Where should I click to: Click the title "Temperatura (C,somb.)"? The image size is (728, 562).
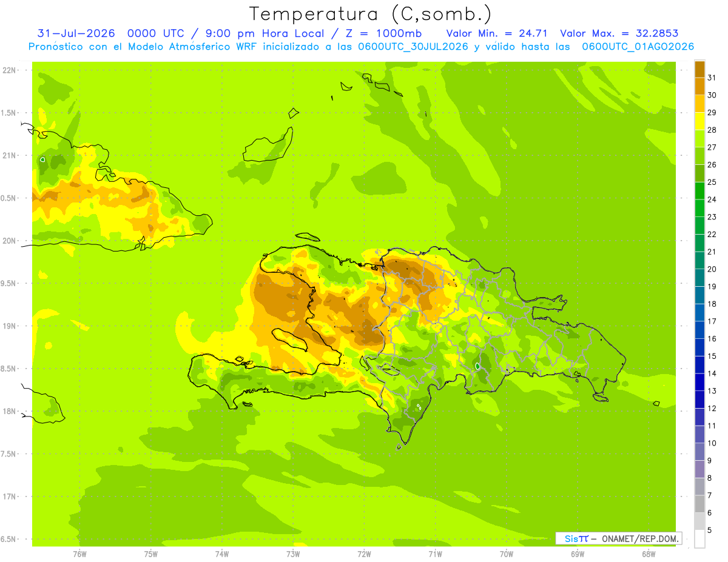(370, 14)
